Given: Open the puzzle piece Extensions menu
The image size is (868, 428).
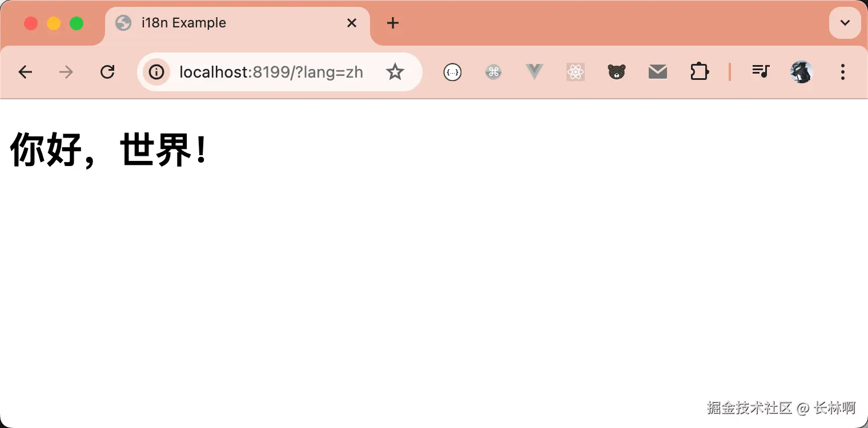Looking at the screenshot, I should pyautogui.click(x=700, y=72).
